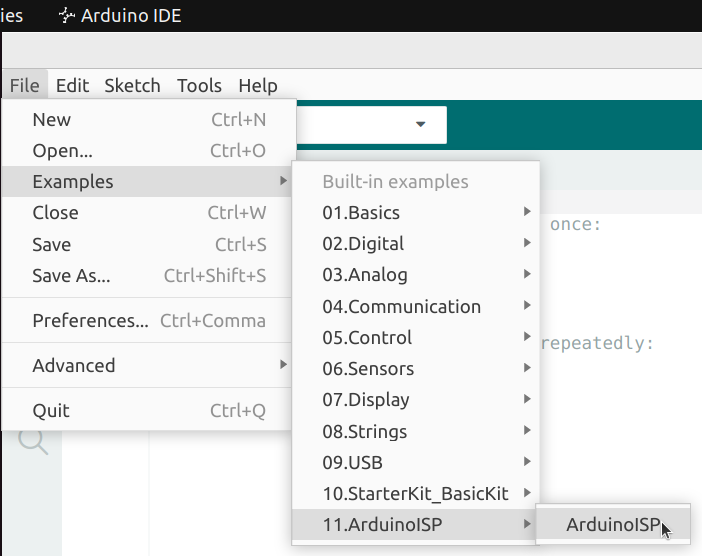Click Save As... menu entry
Image resolution: width=702 pixels, height=556 pixels.
coord(147,276)
